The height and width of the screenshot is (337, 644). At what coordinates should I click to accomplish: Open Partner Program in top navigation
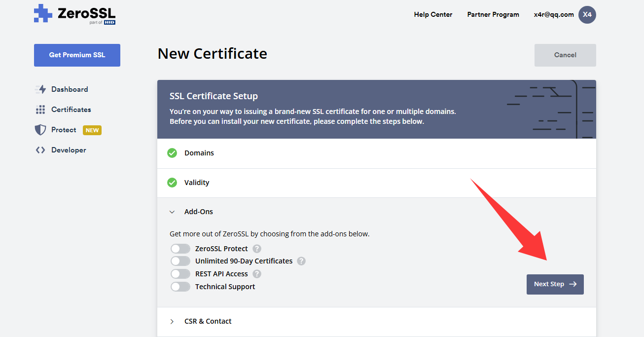click(493, 14)
